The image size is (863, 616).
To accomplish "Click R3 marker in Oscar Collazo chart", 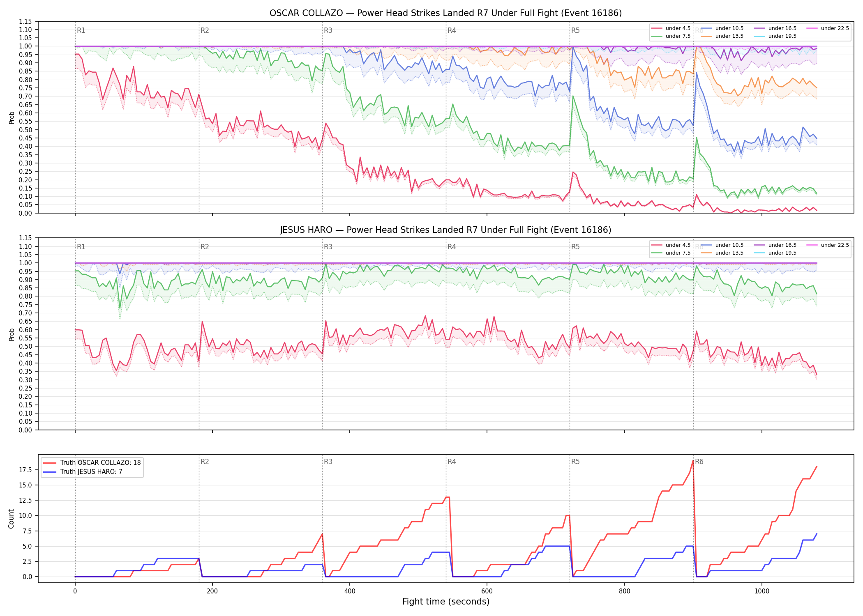I will coord(328,30).
